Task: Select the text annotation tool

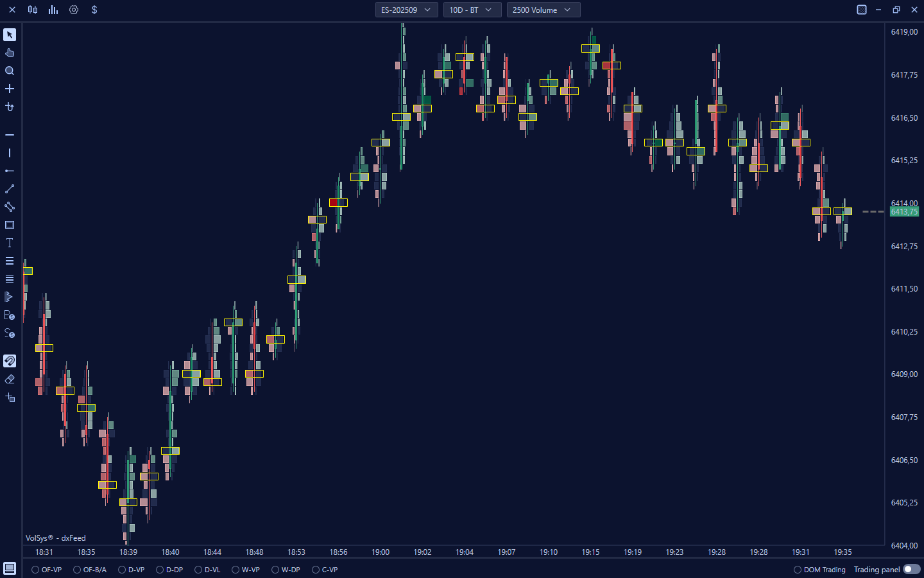Action: (10, 243)
